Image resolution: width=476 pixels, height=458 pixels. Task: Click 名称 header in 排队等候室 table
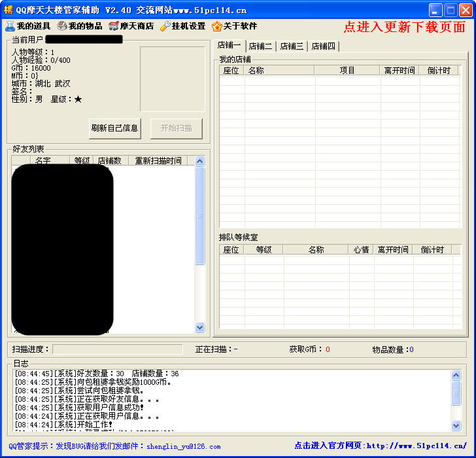point(316,250)
